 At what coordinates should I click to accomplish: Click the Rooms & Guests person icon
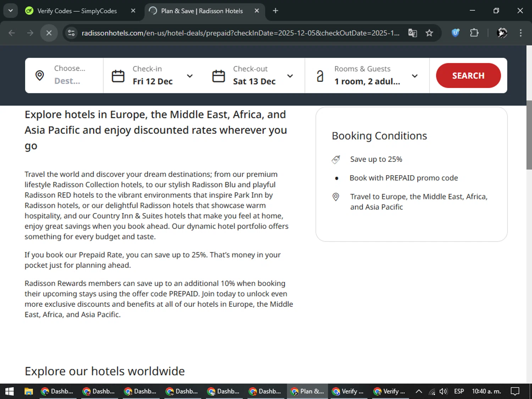(x=320, y=76)
